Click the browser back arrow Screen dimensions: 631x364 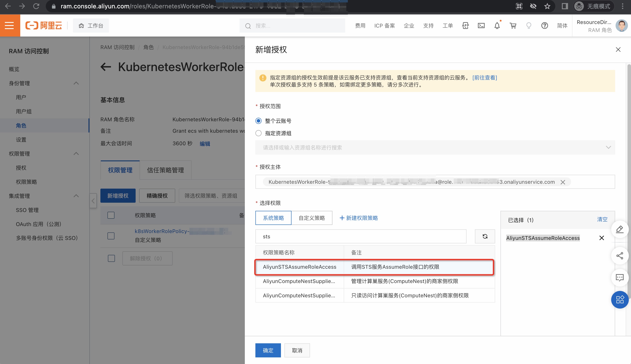(8, 6)
